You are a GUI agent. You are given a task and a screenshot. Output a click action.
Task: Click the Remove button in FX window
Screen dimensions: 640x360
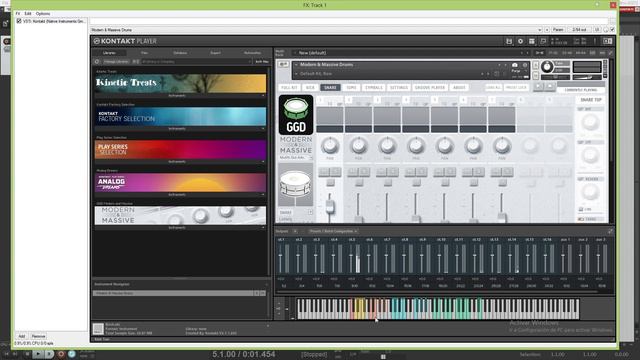tap(38, 336)
